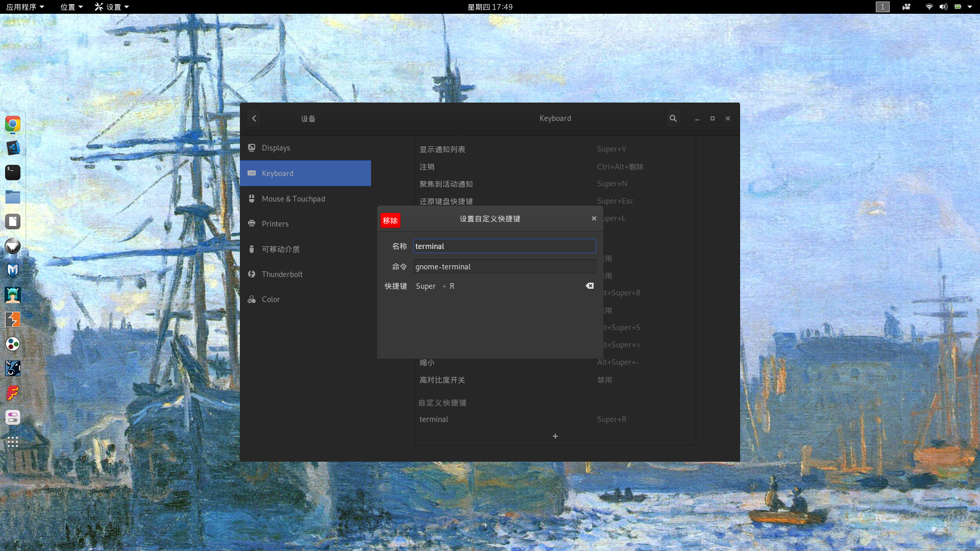Screen dimensions: 980x551
Task: Click the 聚焦到活动通知 shortcut row
Action: pos(555,184)
